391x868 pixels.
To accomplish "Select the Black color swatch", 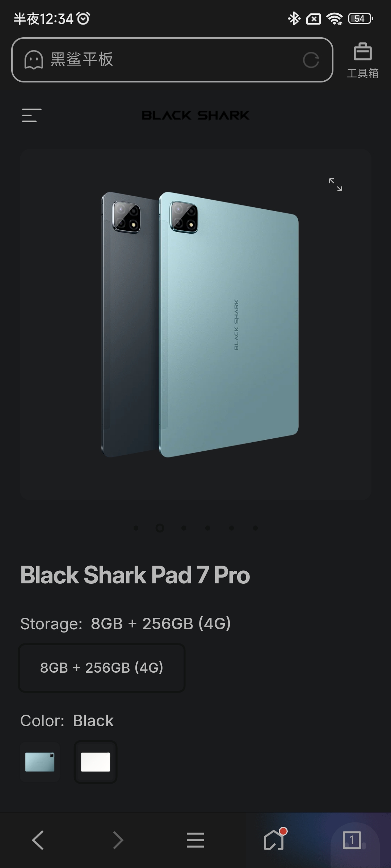I will (x=96, y=762).
